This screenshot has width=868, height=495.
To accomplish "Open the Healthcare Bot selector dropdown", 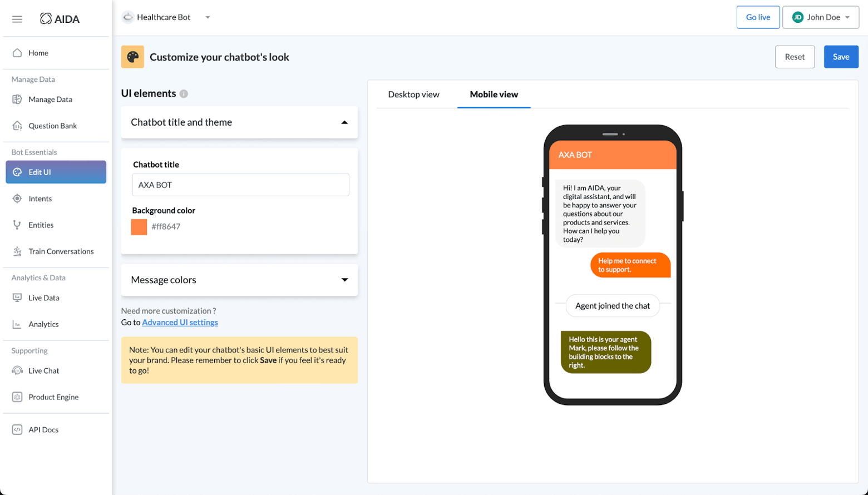I will coord(208,17).
